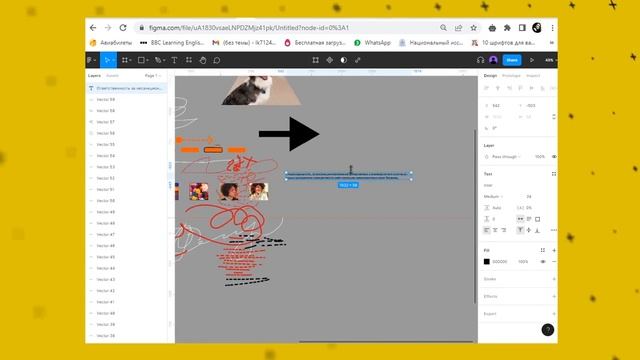
Task: Toggle fill visibility eye icon
Action: coord(543,262)
